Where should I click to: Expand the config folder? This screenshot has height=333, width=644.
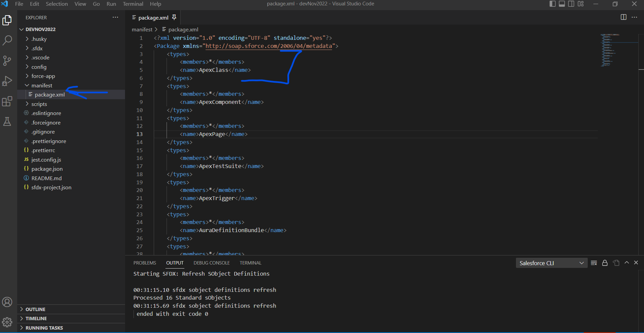[x=71, y=67]
